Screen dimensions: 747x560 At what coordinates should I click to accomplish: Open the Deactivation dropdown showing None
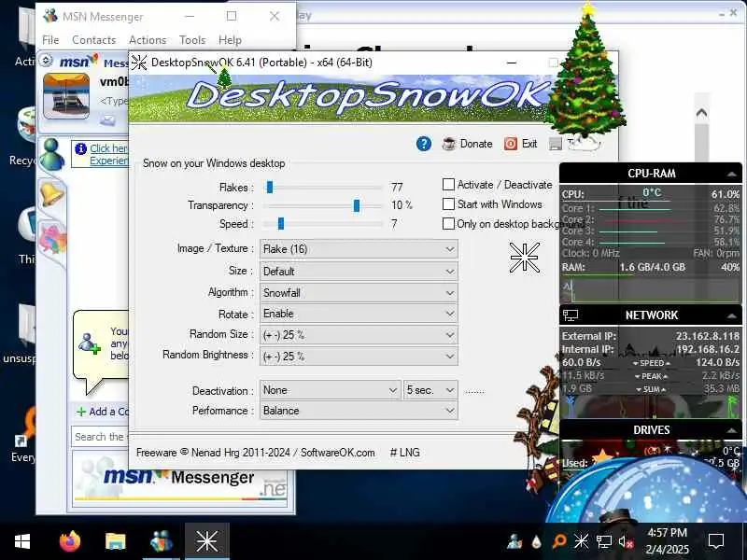pos(331,390)
